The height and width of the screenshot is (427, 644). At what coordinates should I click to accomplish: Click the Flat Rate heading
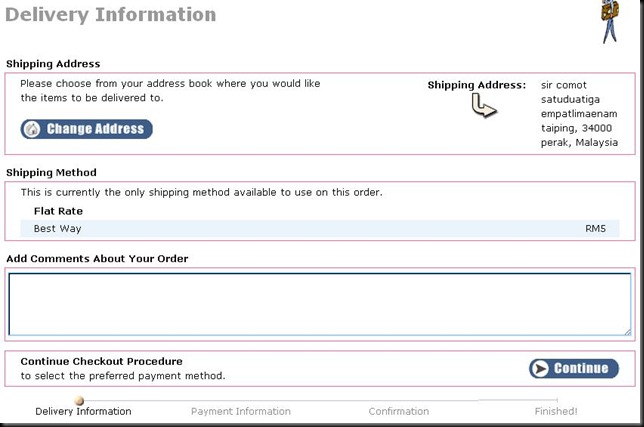58,211
